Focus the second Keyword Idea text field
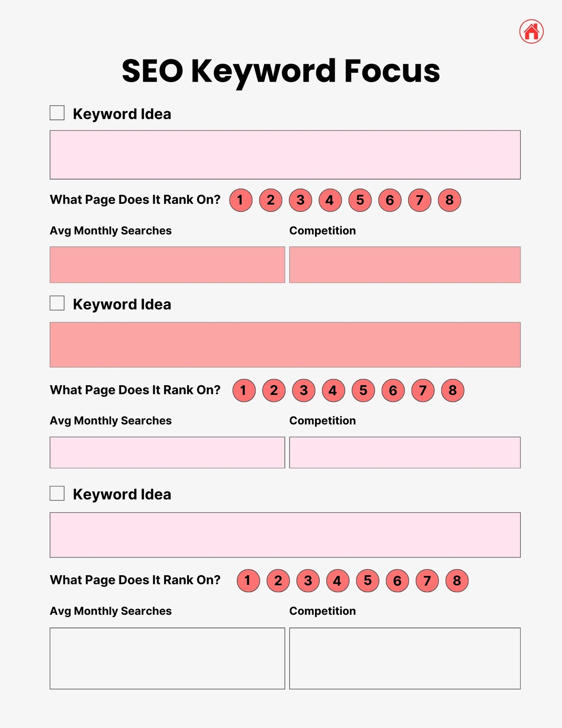The image size is (562, 728). [x=285, y=345]
